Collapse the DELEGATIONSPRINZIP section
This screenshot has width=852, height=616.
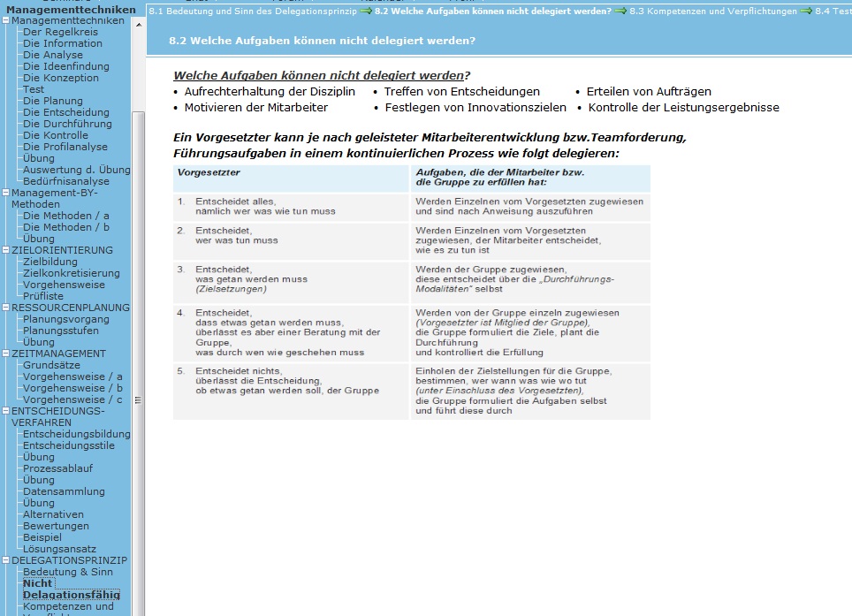click(6, 560)
